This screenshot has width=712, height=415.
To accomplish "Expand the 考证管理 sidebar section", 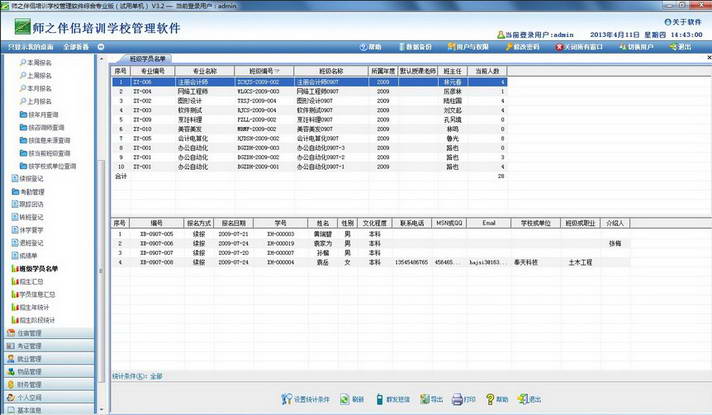I will click(48, 346).
